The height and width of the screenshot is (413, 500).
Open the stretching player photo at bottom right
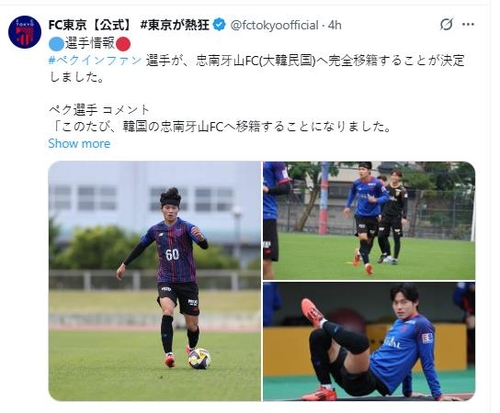pos(369,341)
